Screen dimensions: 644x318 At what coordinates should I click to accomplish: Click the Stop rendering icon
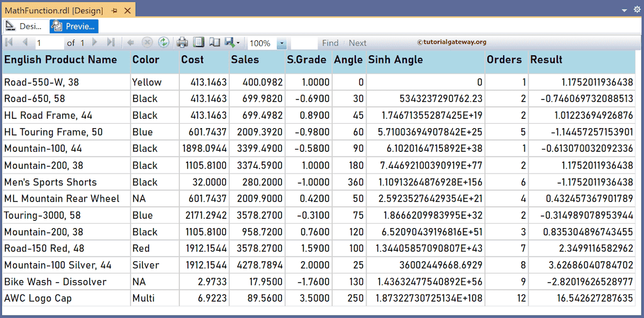coord(147,43)
